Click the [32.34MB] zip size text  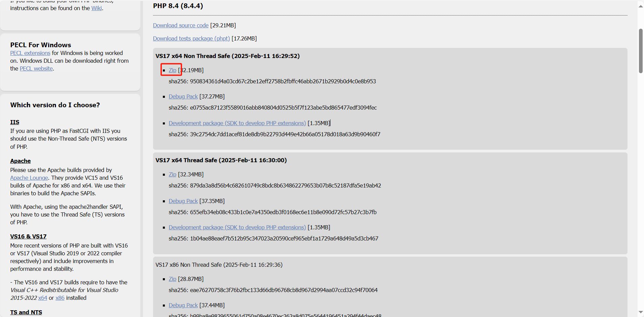pyautogui.click(x=191, y=174)
